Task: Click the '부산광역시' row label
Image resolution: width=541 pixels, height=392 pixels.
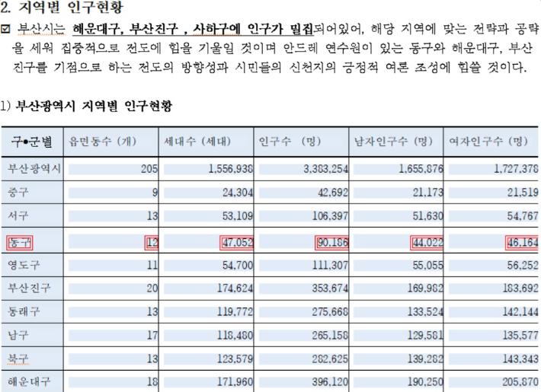Action: [34, 168]
